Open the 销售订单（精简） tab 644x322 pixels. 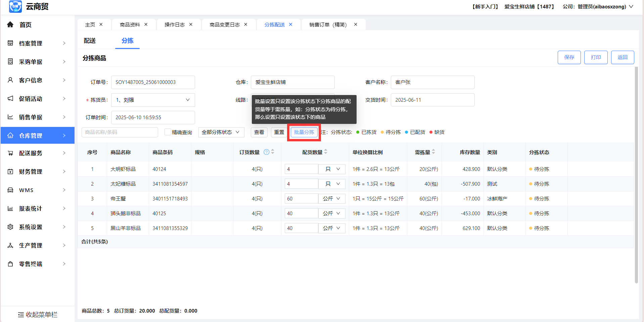[328, 25]
